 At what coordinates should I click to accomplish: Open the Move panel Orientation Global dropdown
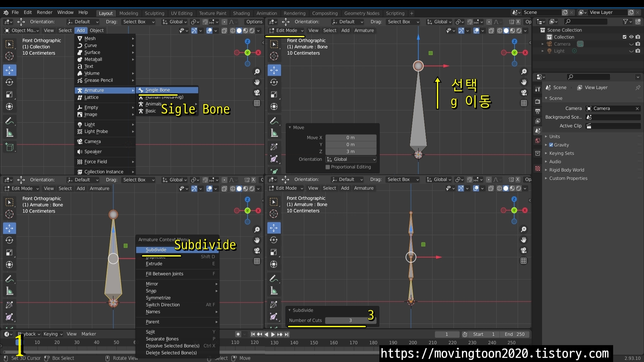click(351, 159)
